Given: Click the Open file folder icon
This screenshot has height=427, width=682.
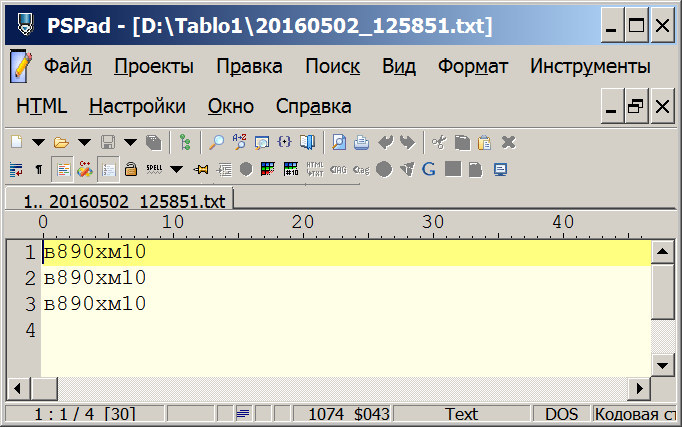Looking at the screenshot, I should [x=60, y=142].
